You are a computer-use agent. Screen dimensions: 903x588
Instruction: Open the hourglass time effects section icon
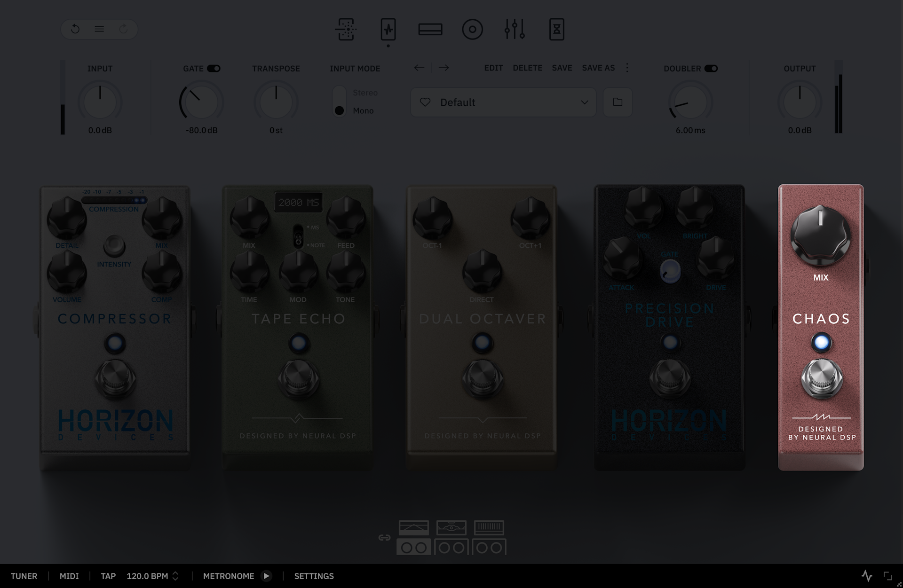click(557, 29)
